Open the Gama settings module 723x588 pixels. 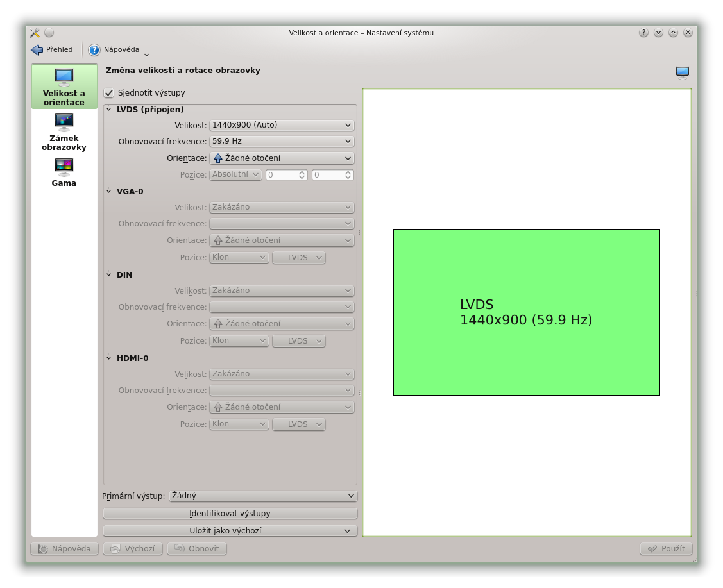point(64,167)
